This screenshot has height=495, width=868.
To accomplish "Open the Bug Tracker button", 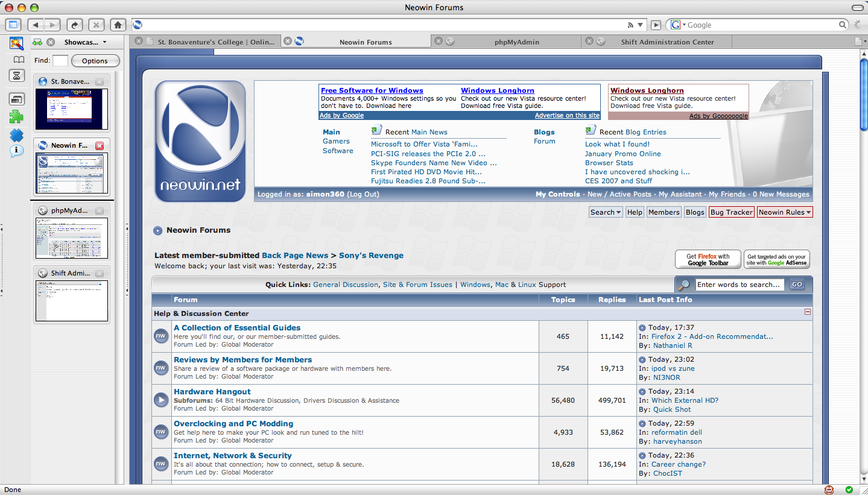I will point(732,212).
